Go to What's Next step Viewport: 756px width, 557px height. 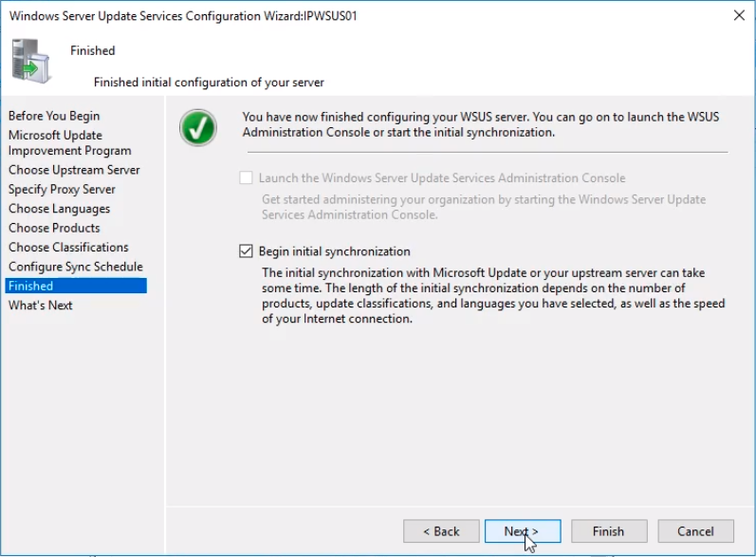click(41, 306)
